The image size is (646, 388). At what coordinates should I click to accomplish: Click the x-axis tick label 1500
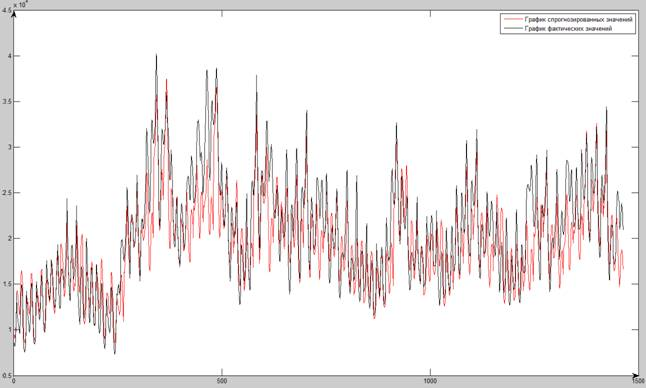638,381
